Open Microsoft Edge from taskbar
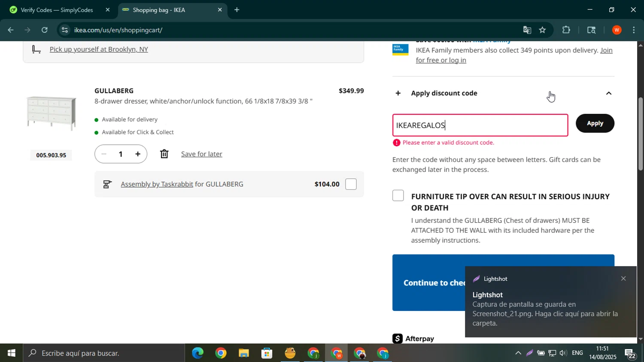 point(197,353)
